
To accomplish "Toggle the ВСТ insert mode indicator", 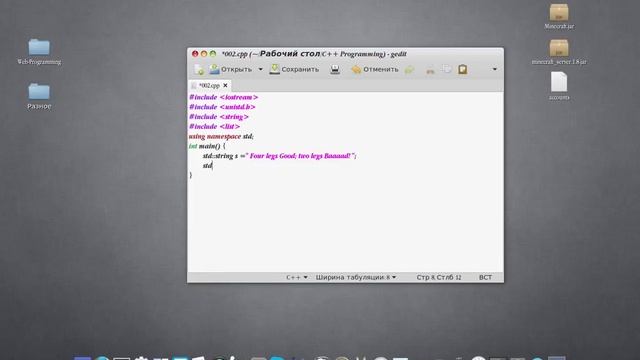I will point(485,278).
